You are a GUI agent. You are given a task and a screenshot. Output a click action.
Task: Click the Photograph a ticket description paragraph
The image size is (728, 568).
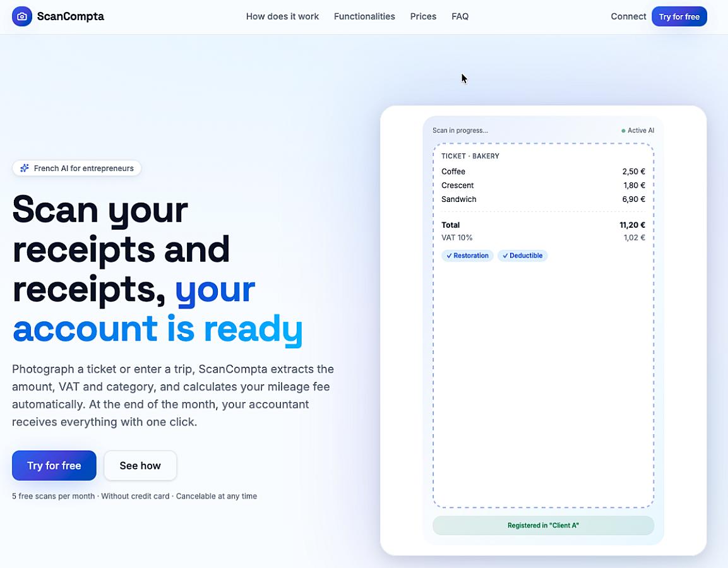coord(173,395)
